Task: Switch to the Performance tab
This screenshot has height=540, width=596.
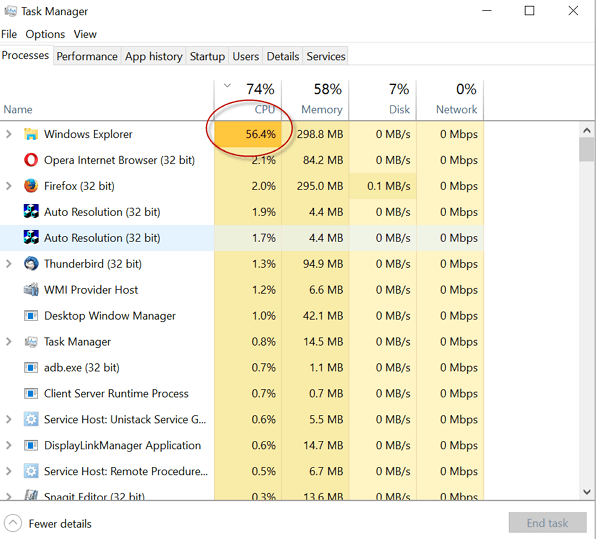Action: (x=87, y=56)
